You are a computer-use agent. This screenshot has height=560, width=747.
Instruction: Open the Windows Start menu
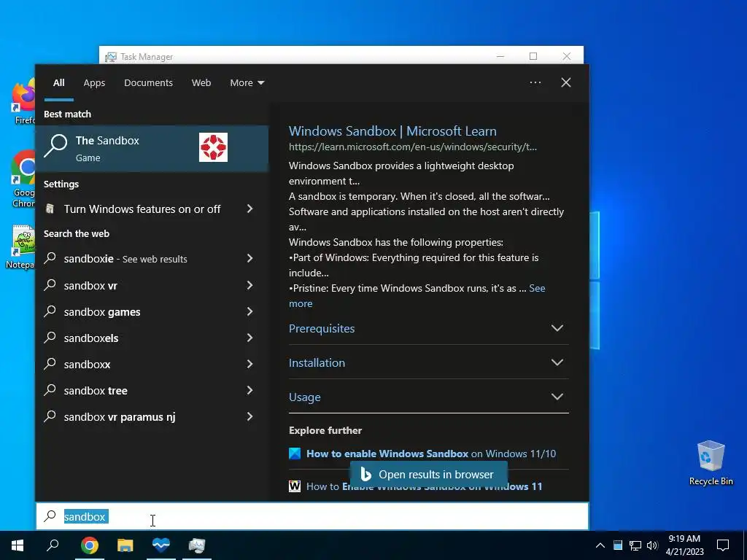[18, 545]
